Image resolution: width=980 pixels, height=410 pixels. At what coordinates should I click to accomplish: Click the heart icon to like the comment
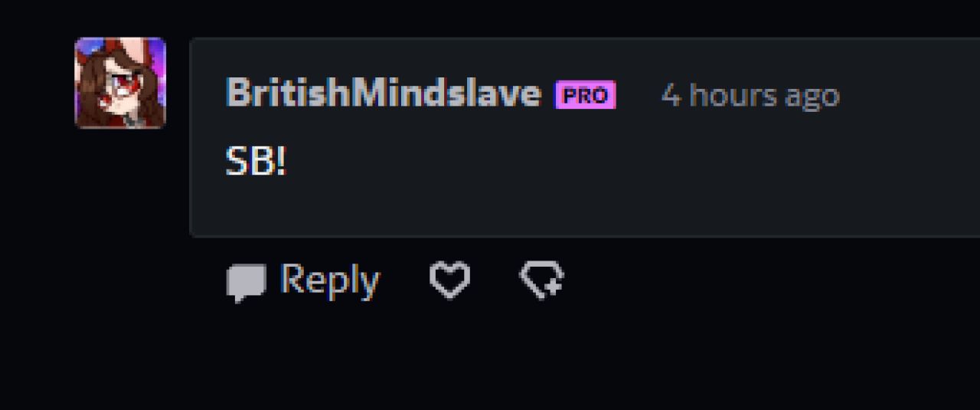click(x=449, y=280)
